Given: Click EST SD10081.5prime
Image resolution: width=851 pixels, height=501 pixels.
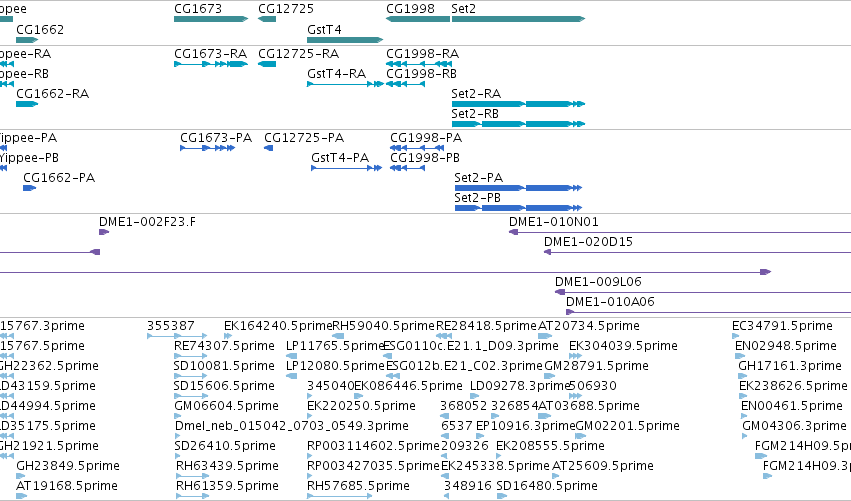Looking at the screenshot, I should coord(224,366).
